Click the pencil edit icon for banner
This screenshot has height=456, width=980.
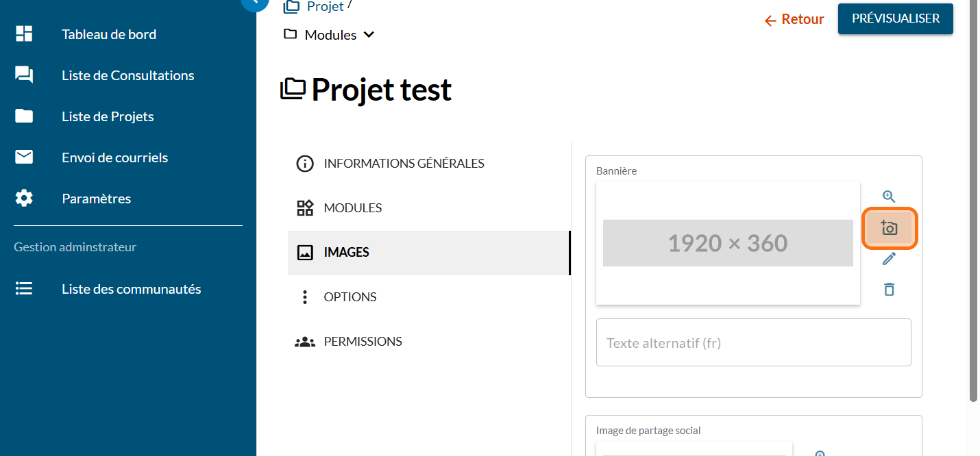(x=889, y=259)
